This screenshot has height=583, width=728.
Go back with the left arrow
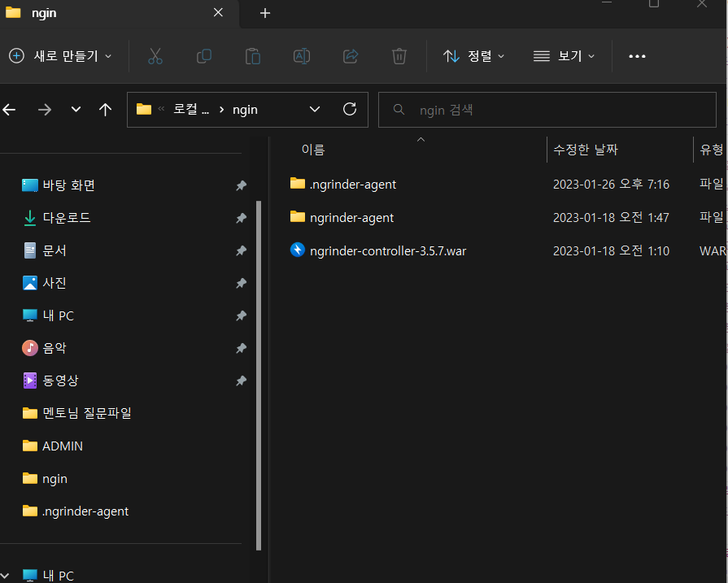click(x=9, y=110)
